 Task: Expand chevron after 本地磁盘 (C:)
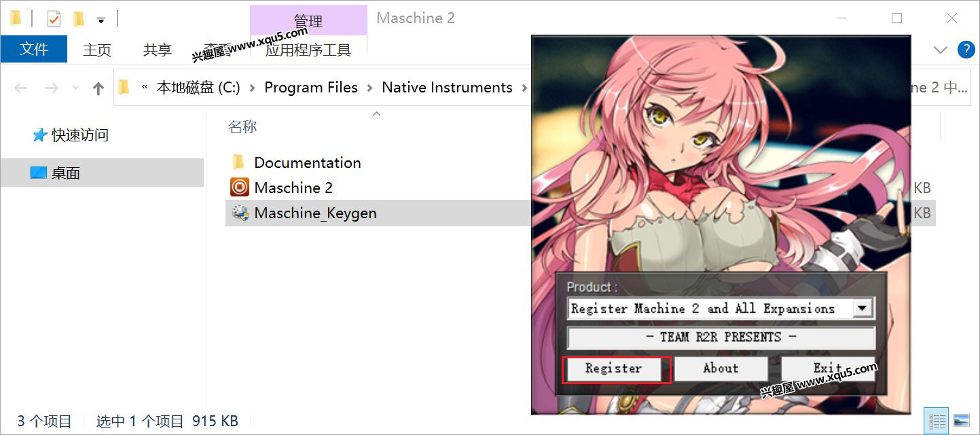coord(253,88)
